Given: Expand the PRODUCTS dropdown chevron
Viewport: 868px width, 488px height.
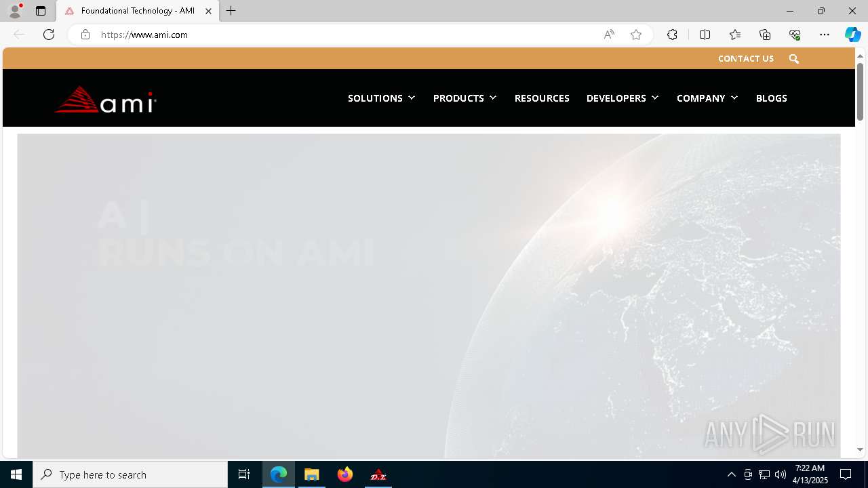Looking at the screenshot, I should tap(493, 98).
